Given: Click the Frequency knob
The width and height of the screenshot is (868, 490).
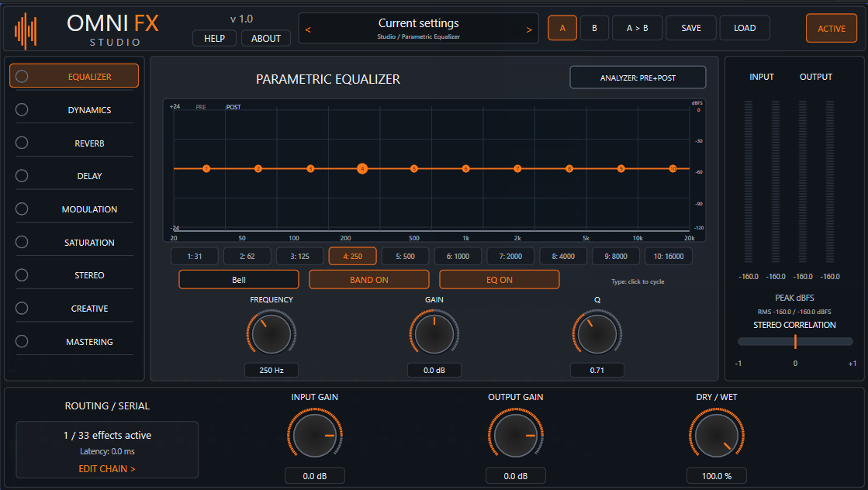Looking at the screenshot, I should 271,333.
